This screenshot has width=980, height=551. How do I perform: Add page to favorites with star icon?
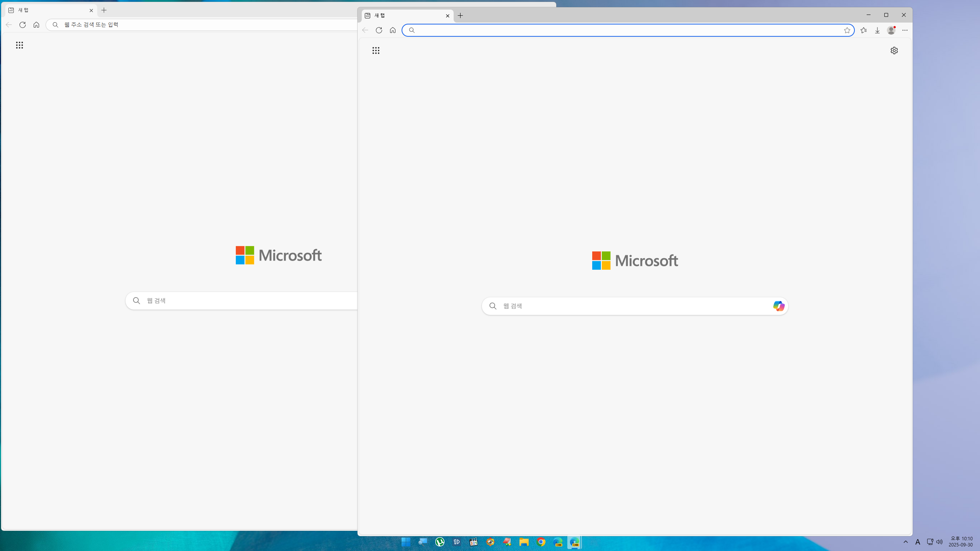847,30
